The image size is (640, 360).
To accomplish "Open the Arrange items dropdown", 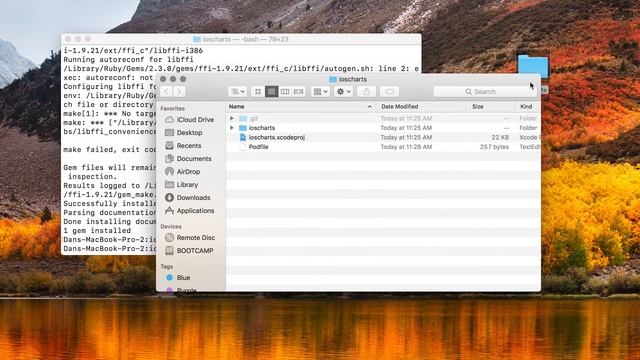I will (320, 91).
